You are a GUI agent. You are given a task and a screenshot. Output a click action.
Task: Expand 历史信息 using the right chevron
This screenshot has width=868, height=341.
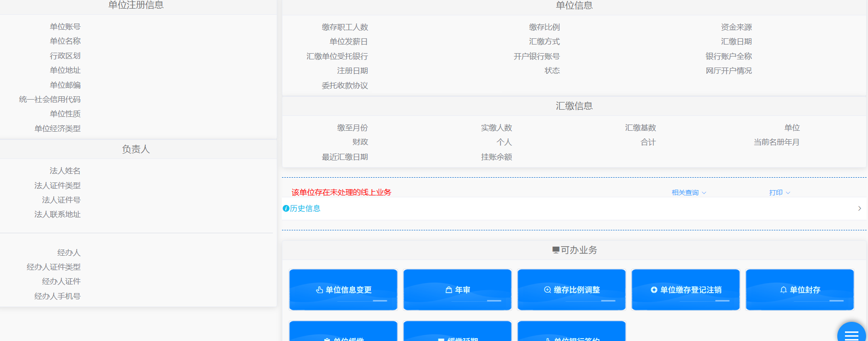859,208
